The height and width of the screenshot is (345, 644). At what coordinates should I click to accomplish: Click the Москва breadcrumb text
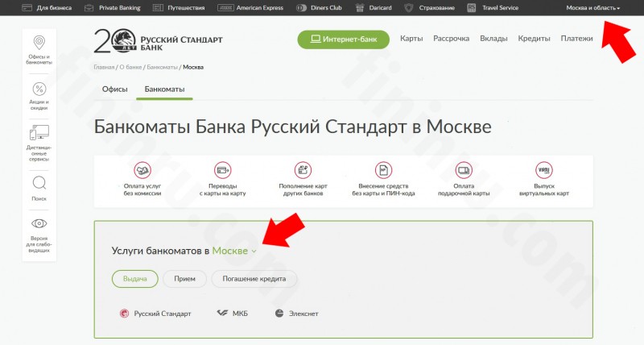193,67
